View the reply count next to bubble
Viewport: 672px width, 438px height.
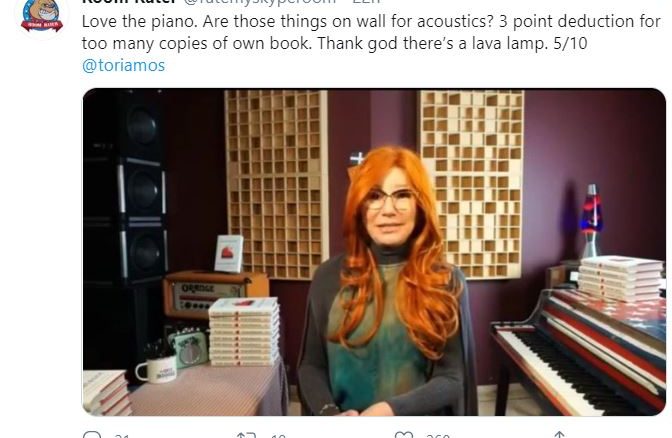(122, 436)
